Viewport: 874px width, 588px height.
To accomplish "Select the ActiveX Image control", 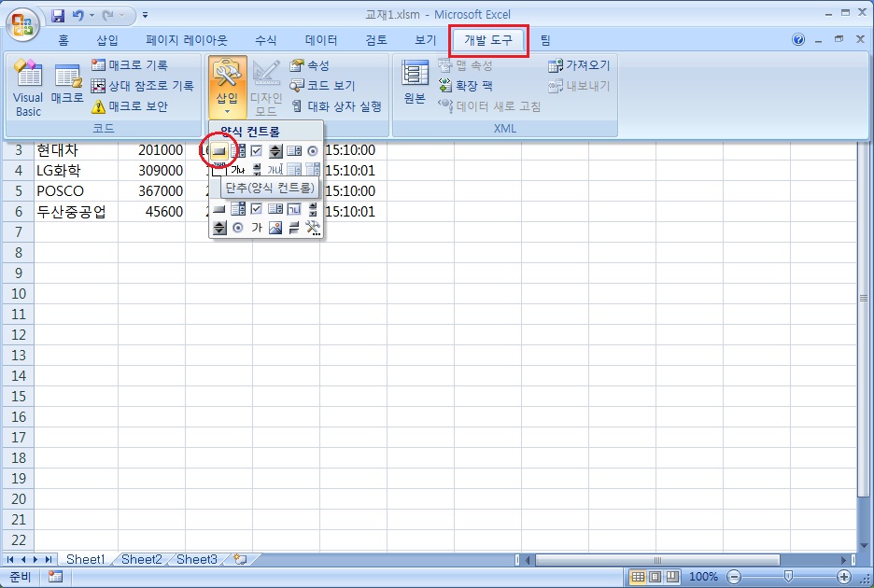I will click(x=275, y=228).
